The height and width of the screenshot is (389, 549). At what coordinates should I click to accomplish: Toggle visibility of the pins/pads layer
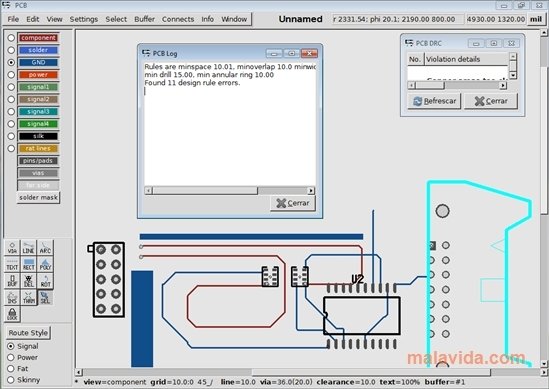[38, 160]
